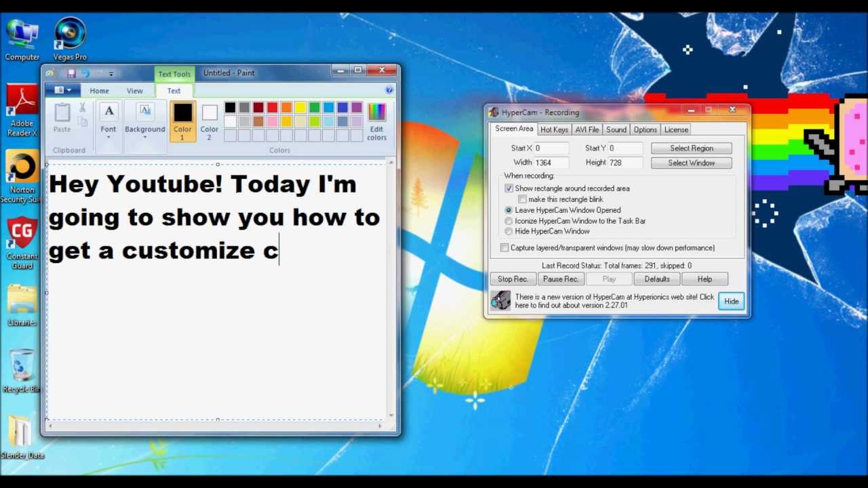This screenshot has height=488, width=868.
Task: Open HyperCam License tab
Action: pyautogui.click(x=676, y=129)
